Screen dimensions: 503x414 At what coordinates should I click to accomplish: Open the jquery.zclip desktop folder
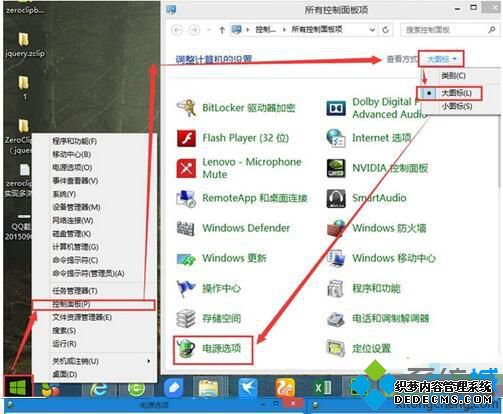click(x=25, y=45)
